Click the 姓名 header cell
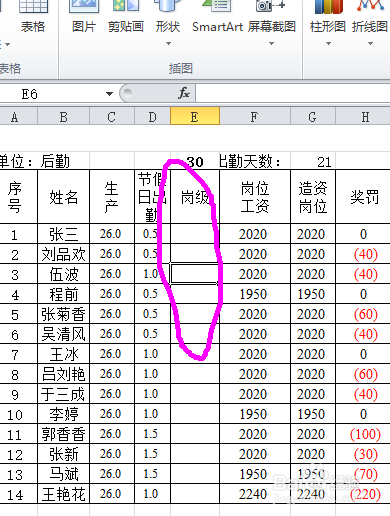Screen dimensions: 390x516 point(63,197)
